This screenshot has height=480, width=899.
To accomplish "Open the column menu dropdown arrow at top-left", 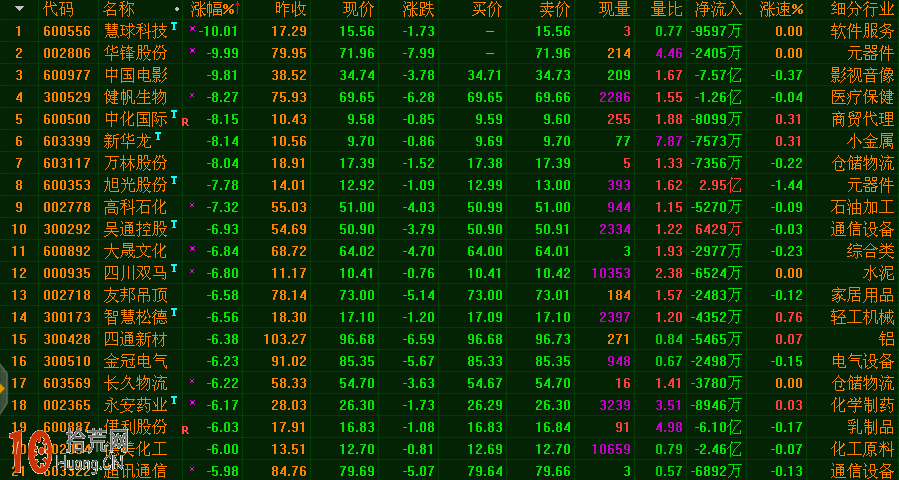I will pos(19,9).
